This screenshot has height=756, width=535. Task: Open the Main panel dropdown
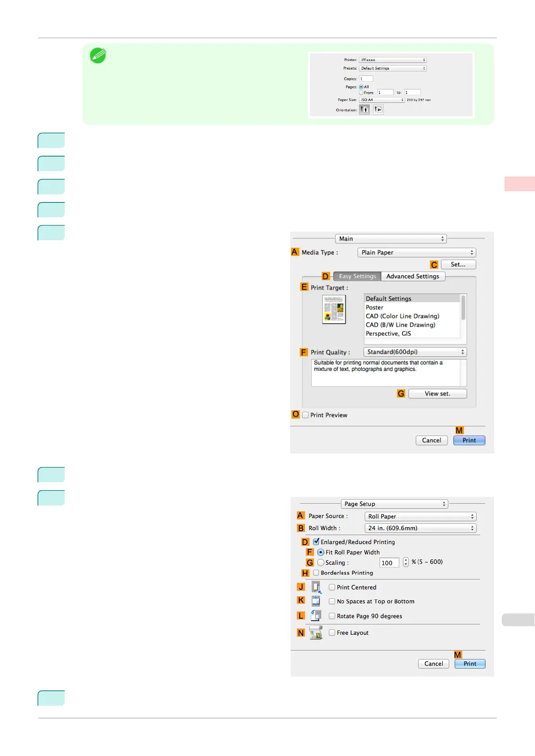pos(391,239)
